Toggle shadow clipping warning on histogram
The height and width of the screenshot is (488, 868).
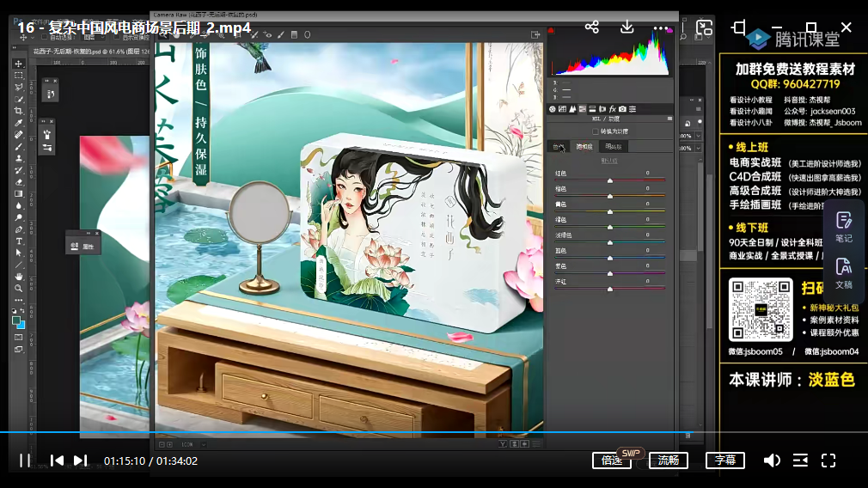(551, 30)
